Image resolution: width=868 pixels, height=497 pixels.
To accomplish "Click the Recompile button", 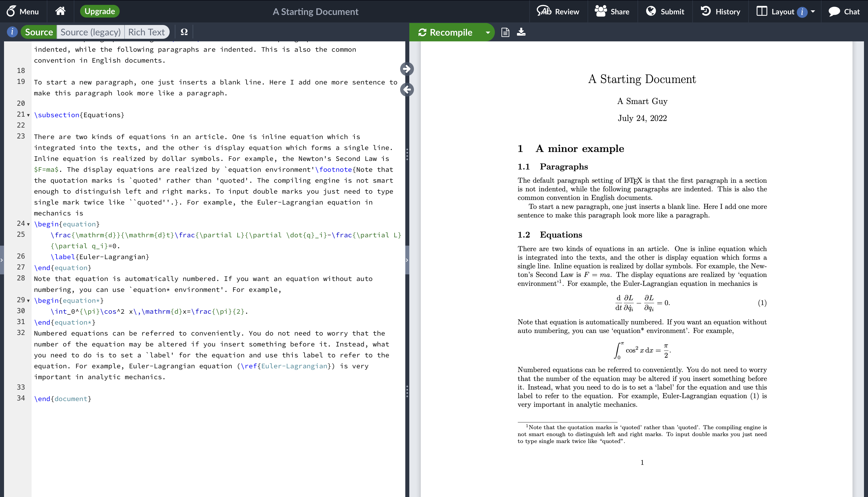I will (445, 32).
